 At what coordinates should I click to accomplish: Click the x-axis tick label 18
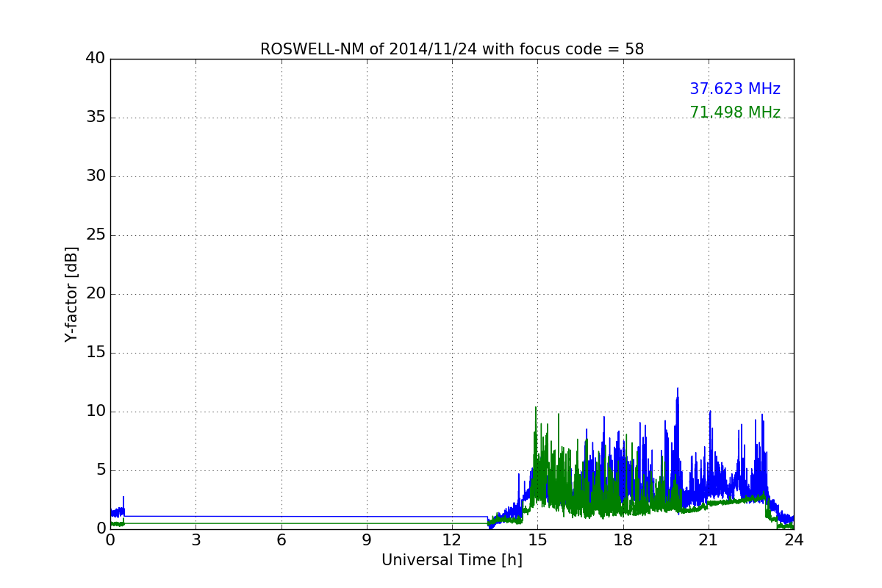click(x=623, y=540)
